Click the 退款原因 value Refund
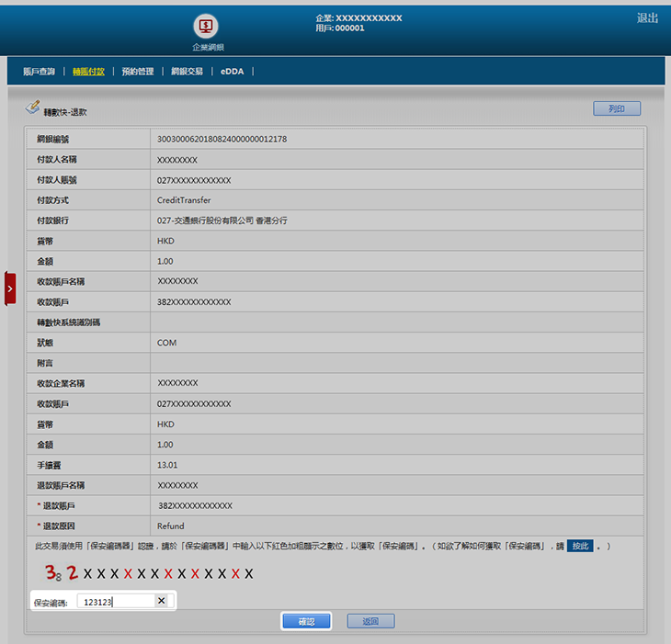 pos(171,526)
